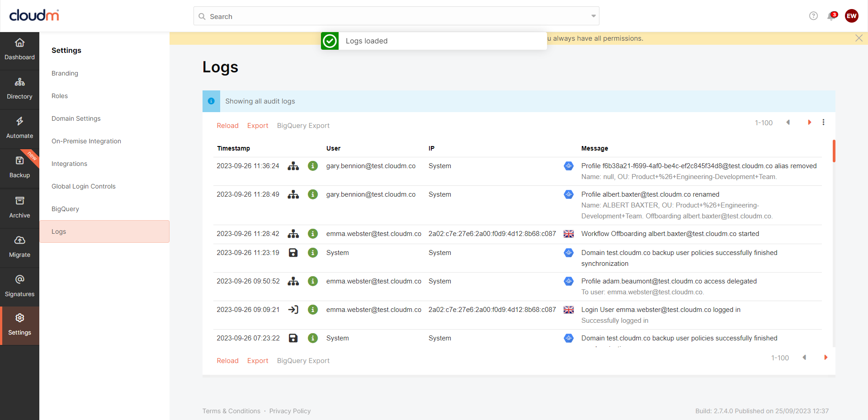Viewport: 868px width, 420px height.
Task: Open Global Login Controls
Action: click(84, 186)
